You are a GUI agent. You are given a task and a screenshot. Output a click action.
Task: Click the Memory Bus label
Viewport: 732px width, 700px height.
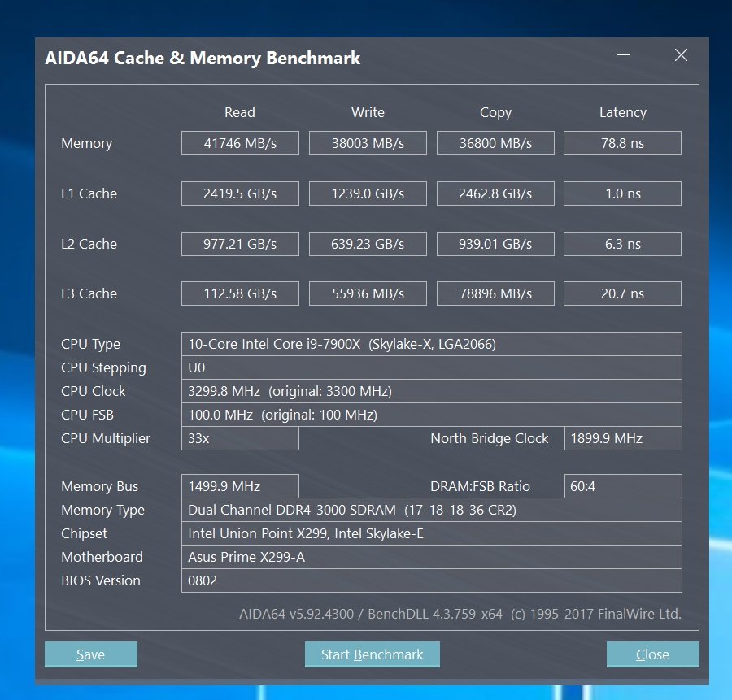[x=99, y=487]
